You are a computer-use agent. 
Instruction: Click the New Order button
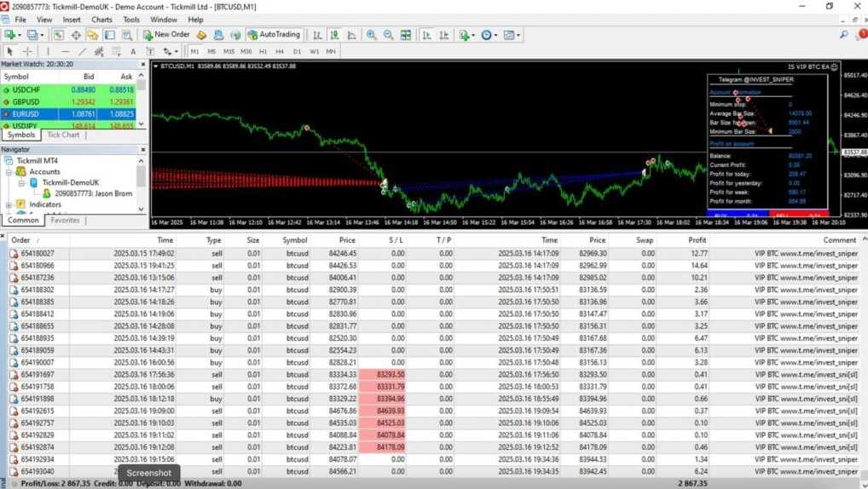click(x=166, y=35)
